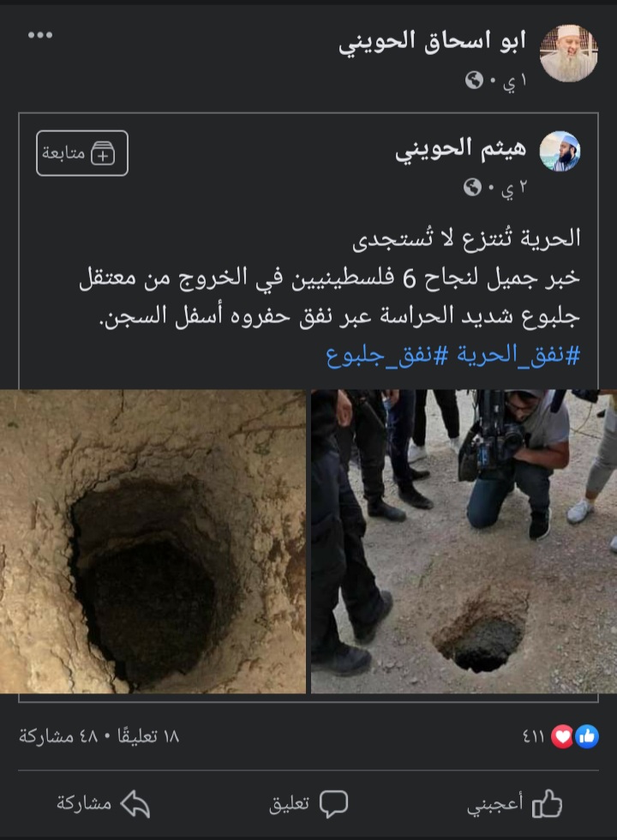617x840 pixels.
Task: Click the globe privacy icon under ابو اسحاق
Action: [x=474, y=81]
